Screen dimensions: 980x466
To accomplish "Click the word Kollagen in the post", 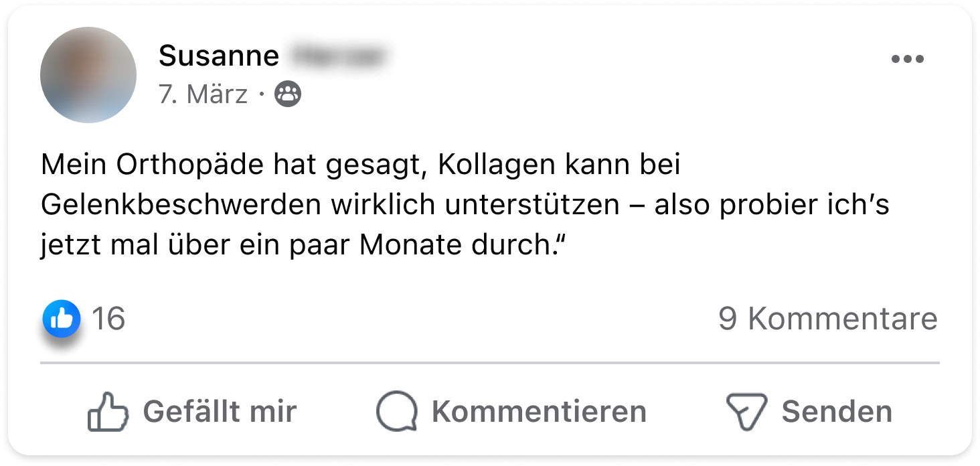I will [497, 165].
